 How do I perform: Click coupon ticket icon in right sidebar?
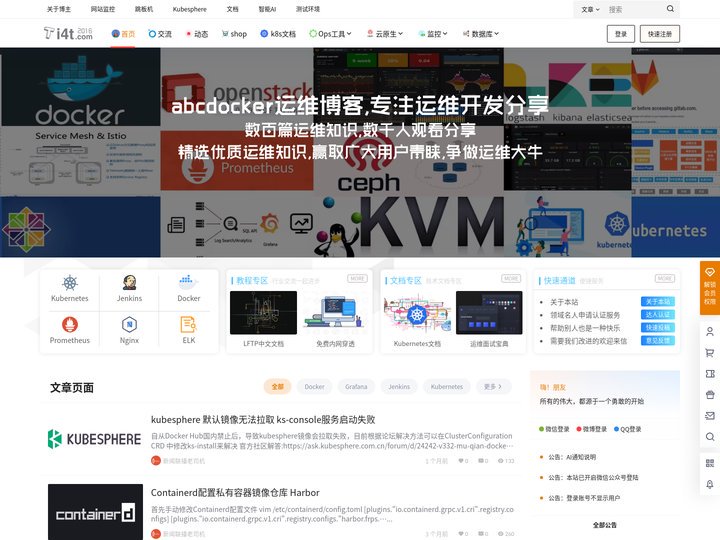[x=710, y=374]
